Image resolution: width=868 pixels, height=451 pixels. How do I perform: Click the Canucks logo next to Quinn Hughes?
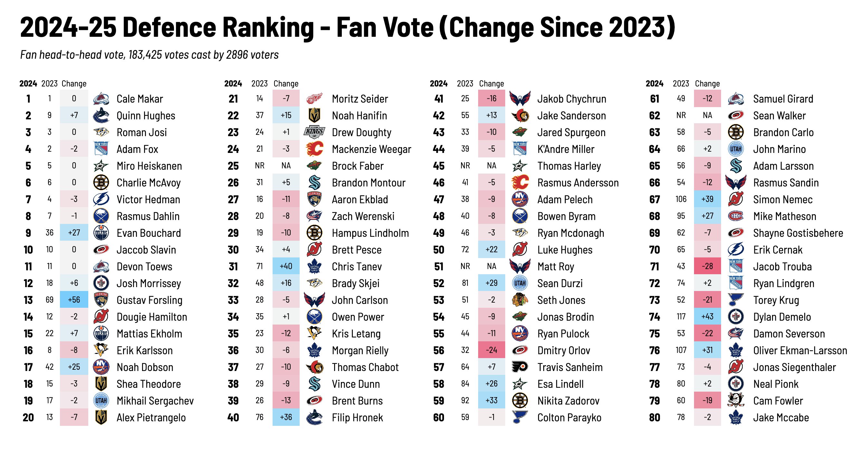(101, 116)
